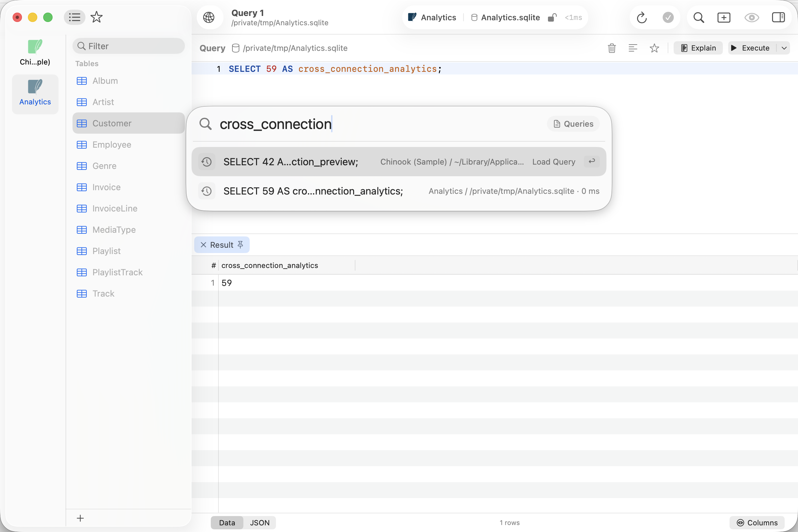Open the Invoice table
Image resolution: width=798 pixels, height=532 pixels.
click(129, 187)
